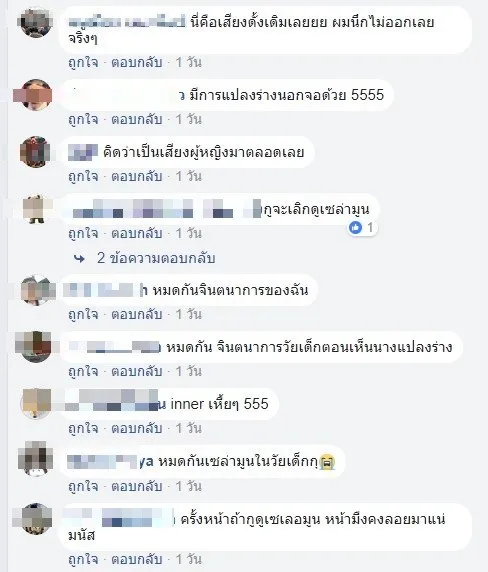The image size is (488, 572).
Task: Open avatar of the ครั้งหน้าถ้ากูดูเซเลอมูน commenter
Action: click(36, 518)
